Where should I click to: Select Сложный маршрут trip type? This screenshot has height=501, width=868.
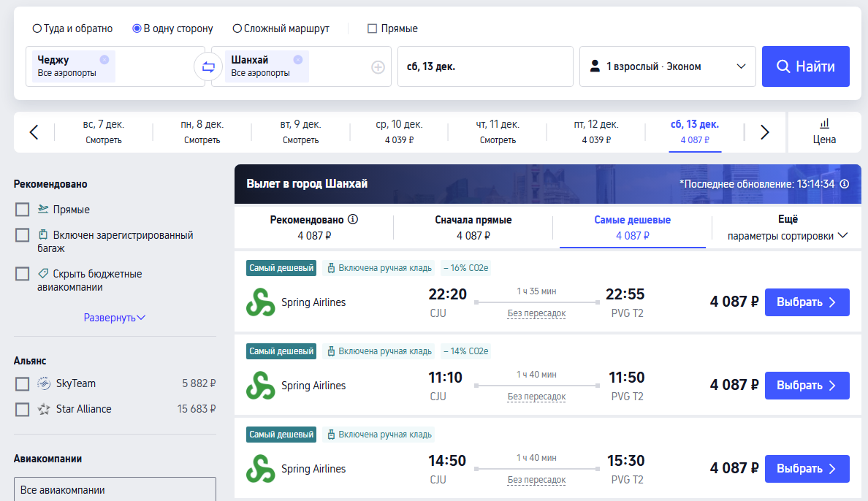coord(281,28)
